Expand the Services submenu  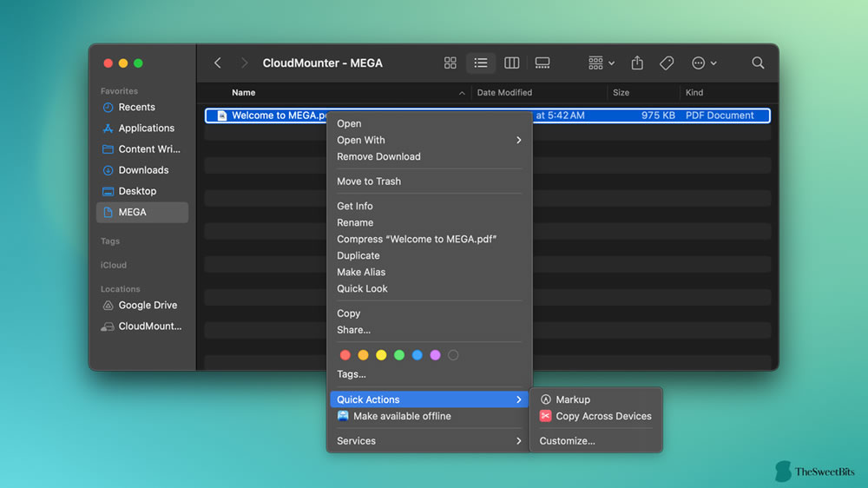[x=429, y=441]
